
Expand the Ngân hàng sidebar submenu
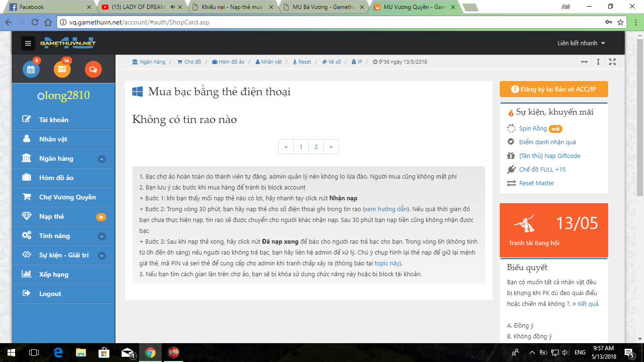point(101,159)
